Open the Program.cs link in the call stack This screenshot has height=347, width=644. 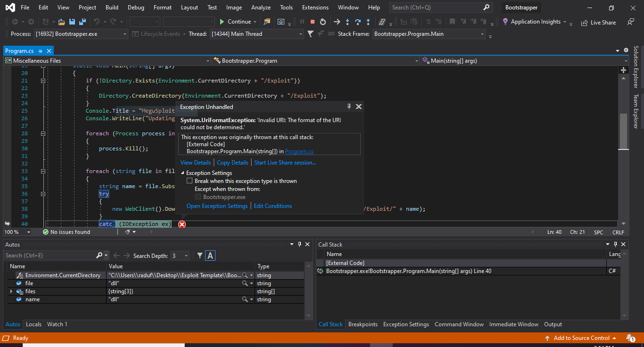299,151
